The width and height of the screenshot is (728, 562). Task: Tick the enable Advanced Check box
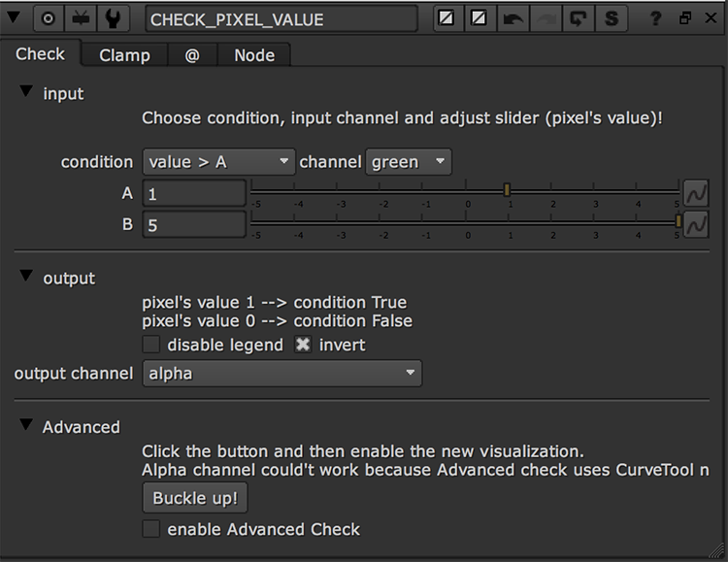150,529
